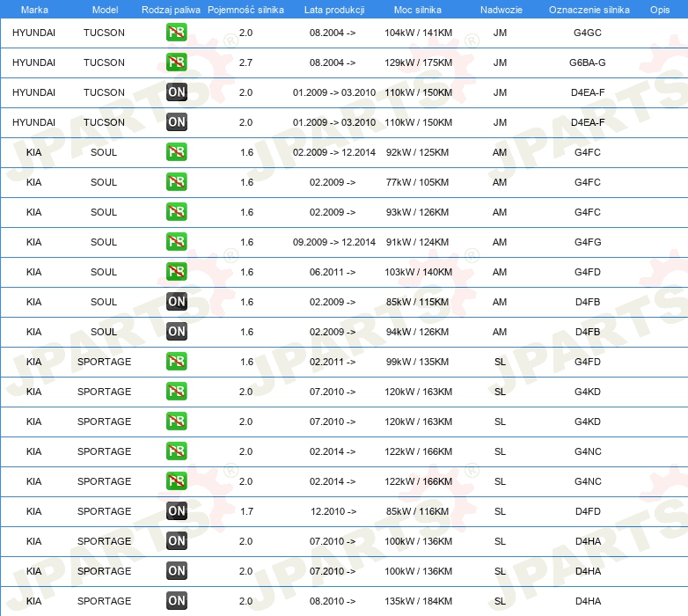This screenshot has width=688, height=616.
Task: Click diesel ON icon for Soul 85kW row
Action: coord(176,302)
